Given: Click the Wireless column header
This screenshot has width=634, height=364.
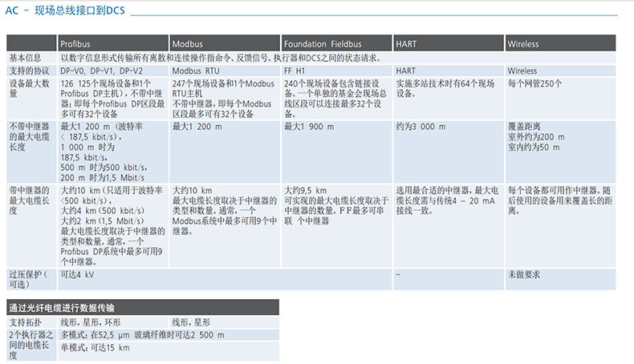Looking at the screenshot, I should (x=522, y=44).
